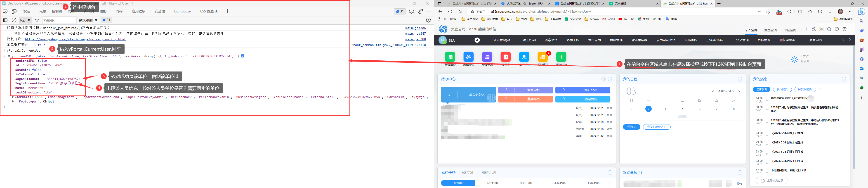Click the clear console icon in DevTools
The width and height of the screenshot is (868, 188).
[x=14, y=20]
